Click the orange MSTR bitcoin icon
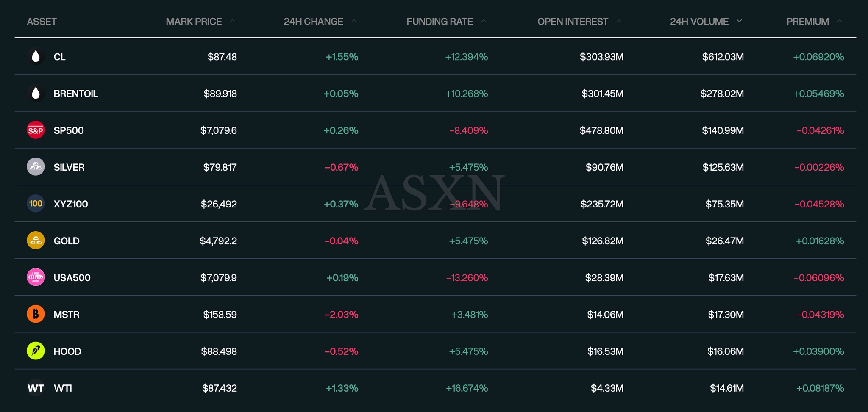Image resolution: width=868 pixels, height=412 pixels. 36,314
